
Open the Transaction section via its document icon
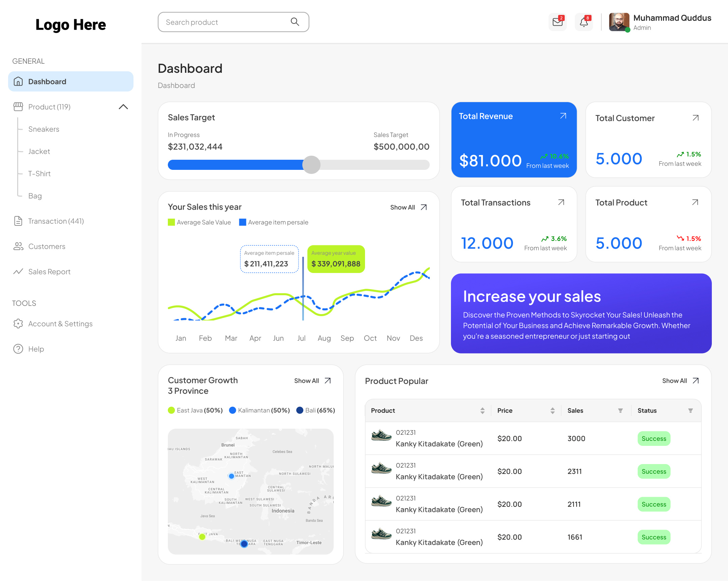click(18, 221)
